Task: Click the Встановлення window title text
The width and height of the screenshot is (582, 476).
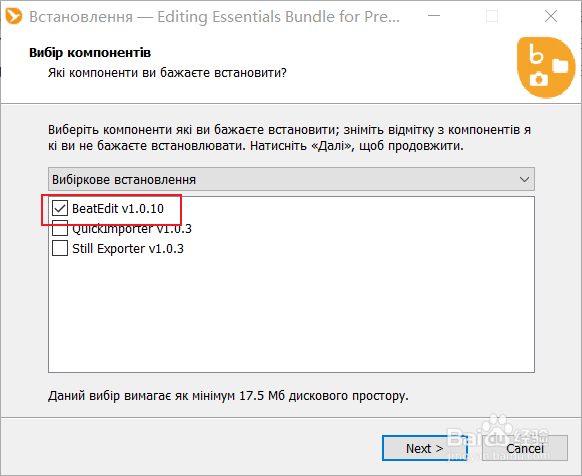Action: (81, 17)
